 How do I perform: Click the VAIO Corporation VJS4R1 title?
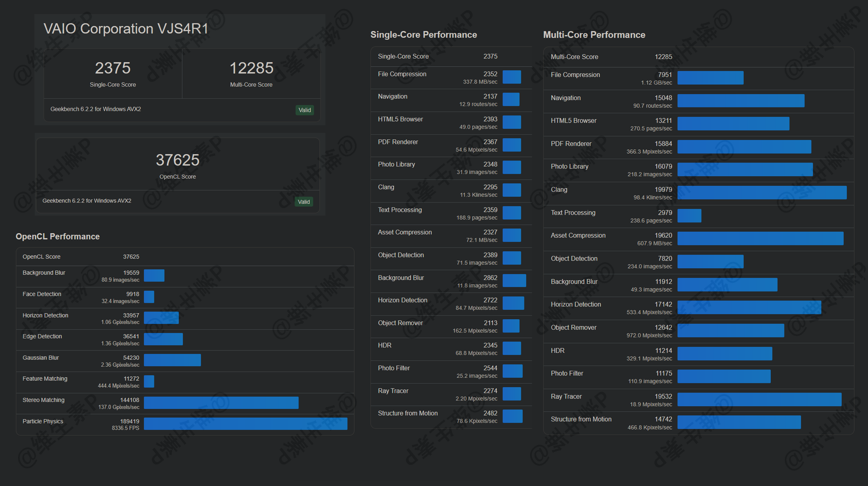point(126,28)
